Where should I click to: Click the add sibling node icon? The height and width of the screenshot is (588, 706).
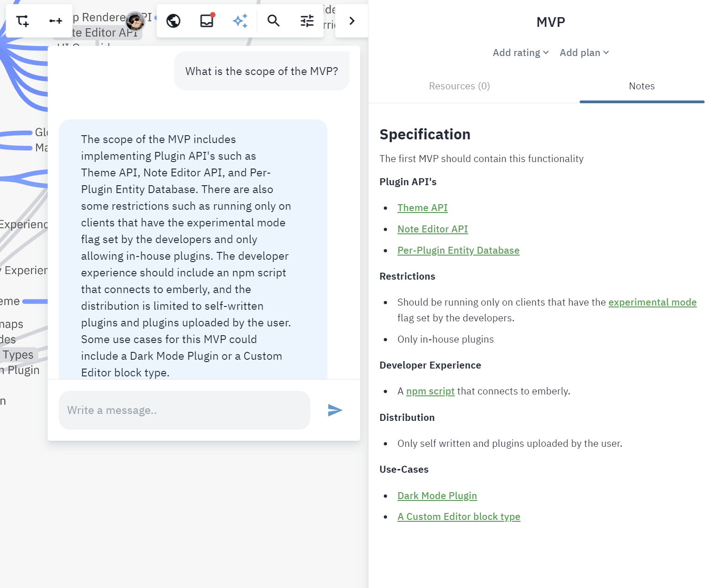coord(56,21)
